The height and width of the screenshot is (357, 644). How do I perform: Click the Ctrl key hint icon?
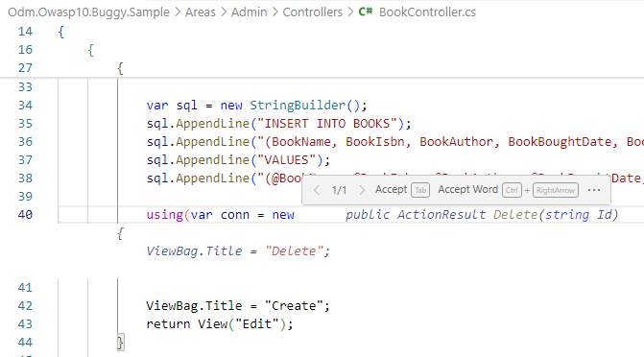[512, 190]
